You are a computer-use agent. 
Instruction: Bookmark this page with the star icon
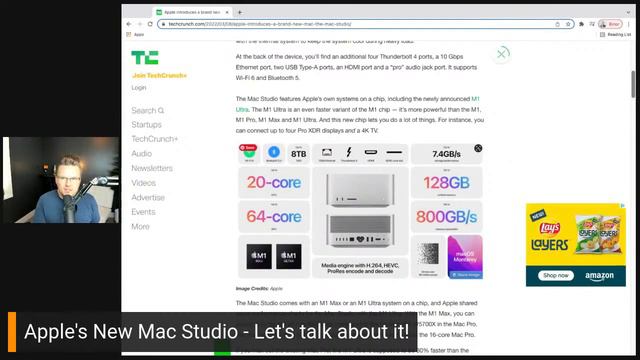568,24
